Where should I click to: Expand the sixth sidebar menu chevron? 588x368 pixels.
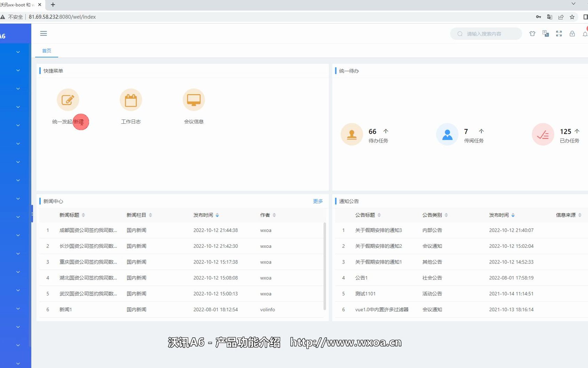(x=18, y=144)
